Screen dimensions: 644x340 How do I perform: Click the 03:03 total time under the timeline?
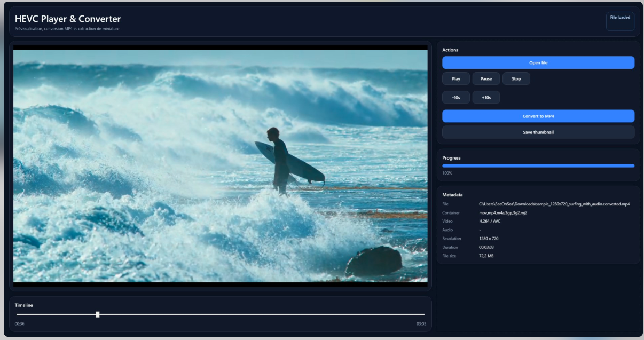click(421, 324)
